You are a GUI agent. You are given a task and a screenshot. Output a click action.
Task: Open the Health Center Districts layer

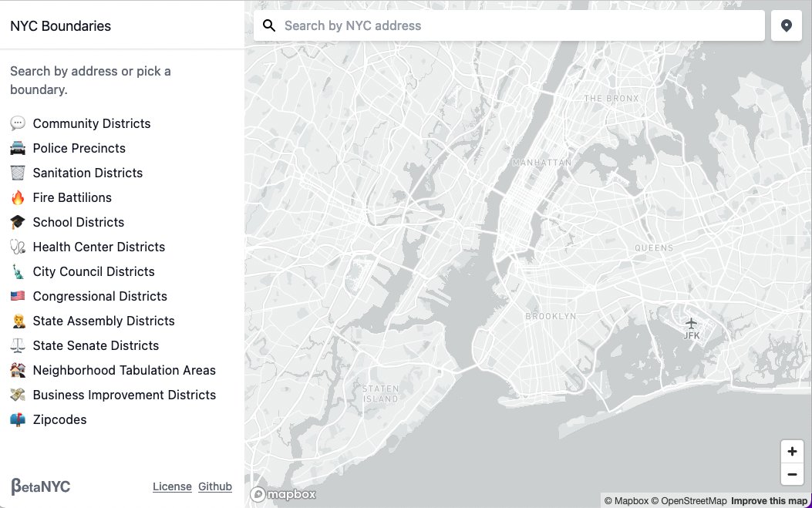pos(99,247)
